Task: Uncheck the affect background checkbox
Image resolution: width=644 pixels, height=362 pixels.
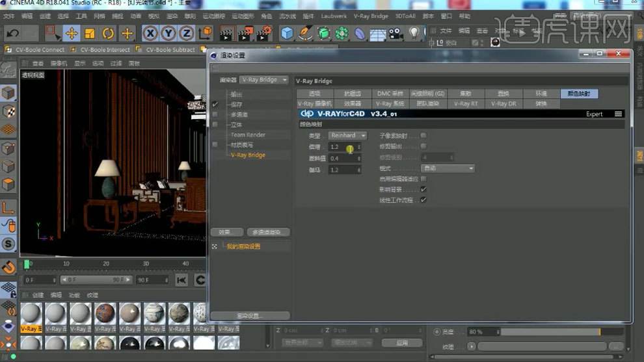Action: coord(423,190)
